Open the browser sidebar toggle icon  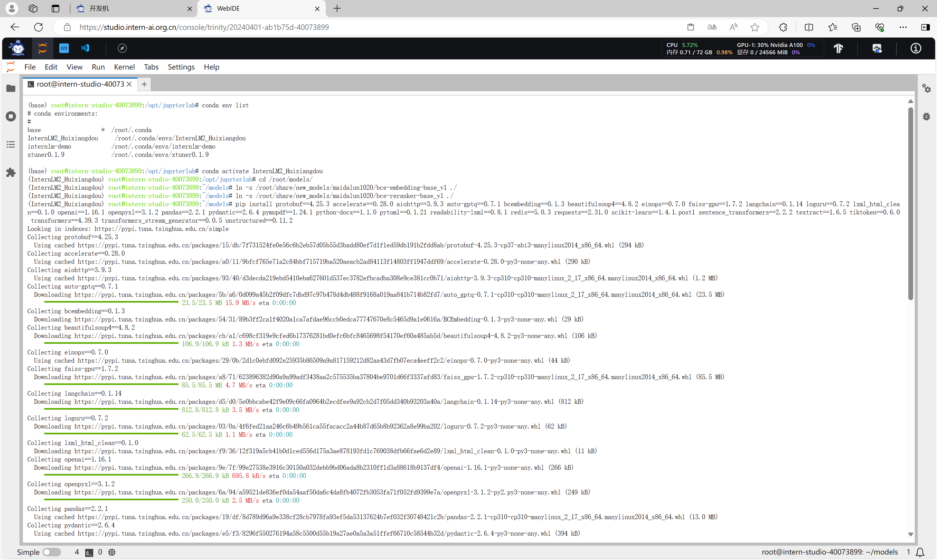(925, 27)
